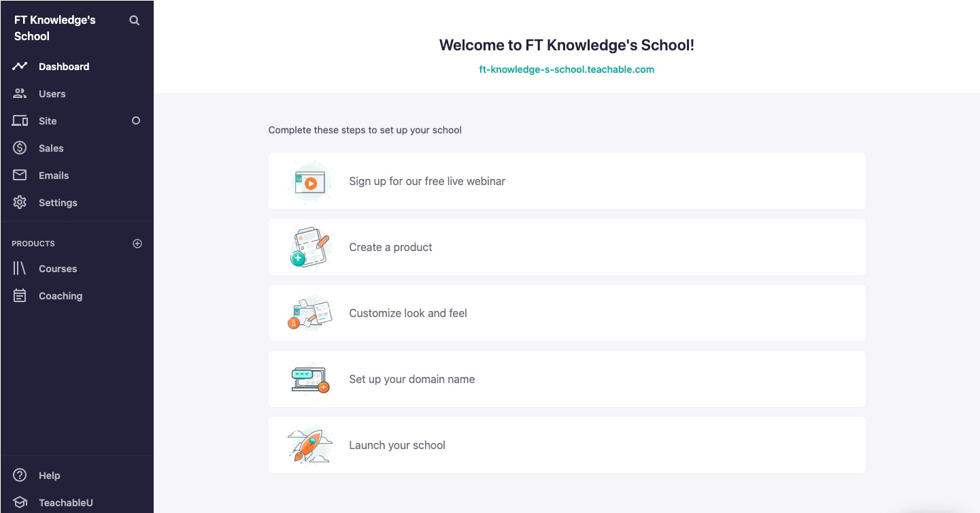Click the webinar play illustration thumbnail
This screenshot has width=980, height=513.
tap(310, 181)
